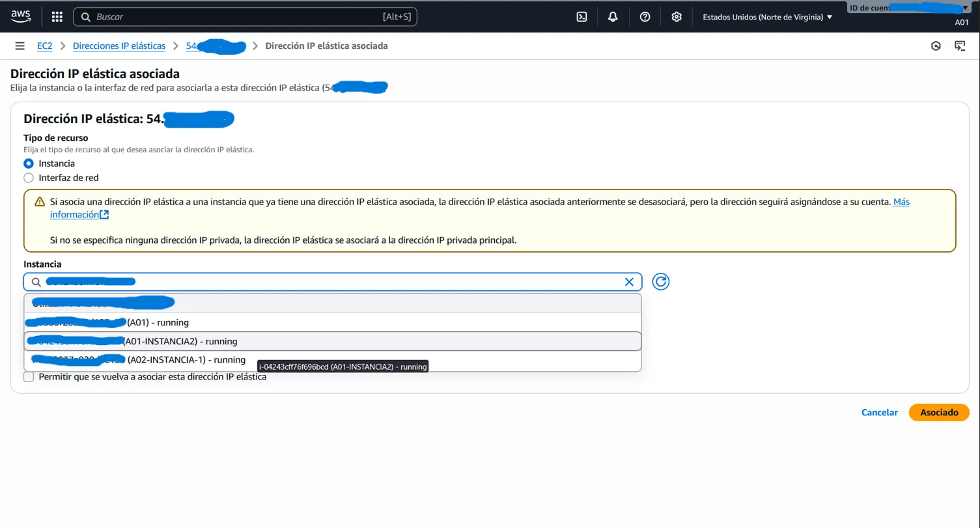Select the Interfaz de red option
980x528 pixels.
[29, 178]
